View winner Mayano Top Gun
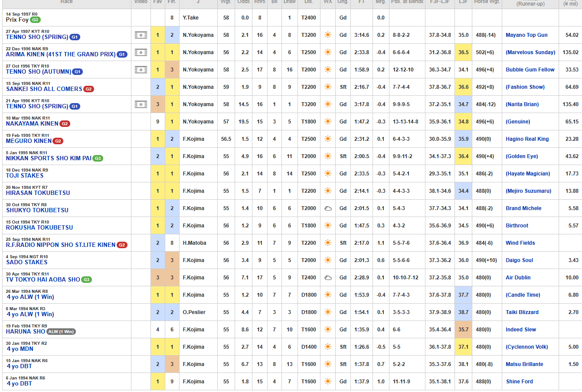The width and height of the screenshot is (582, 392). pos(526,35)
